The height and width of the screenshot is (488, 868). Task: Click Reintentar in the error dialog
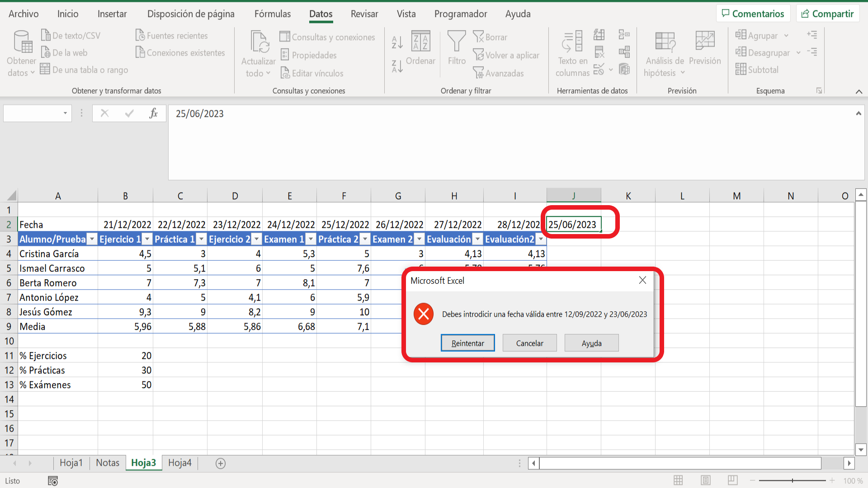pos(468,343)
